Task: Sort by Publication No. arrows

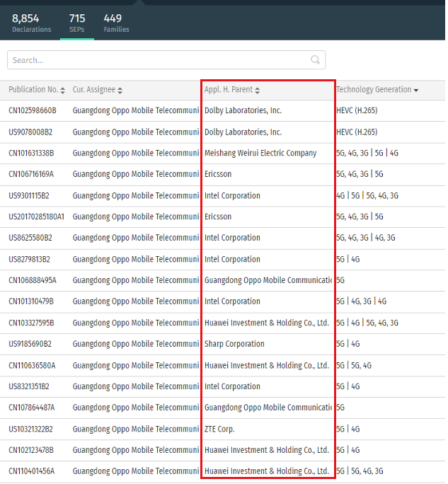Action: tap(63, 90)
